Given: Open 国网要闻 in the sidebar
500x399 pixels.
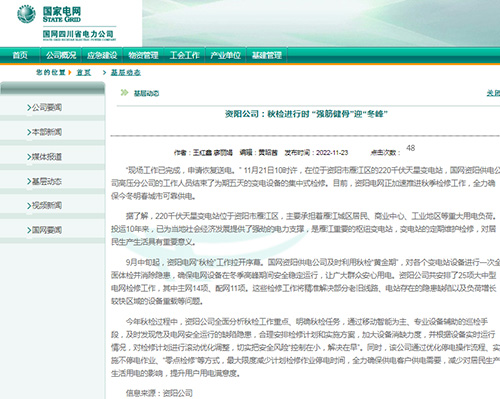Looking at the screenshot, I should 47,230.
